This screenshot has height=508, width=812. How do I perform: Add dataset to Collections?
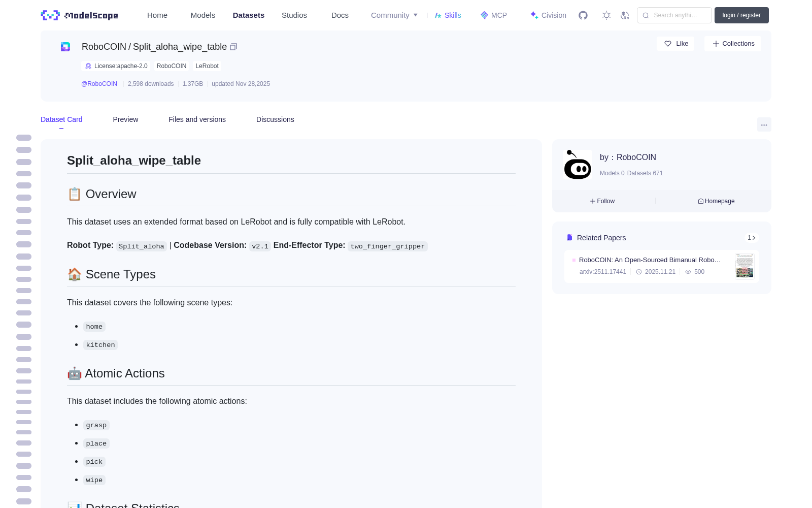point(733,44)
